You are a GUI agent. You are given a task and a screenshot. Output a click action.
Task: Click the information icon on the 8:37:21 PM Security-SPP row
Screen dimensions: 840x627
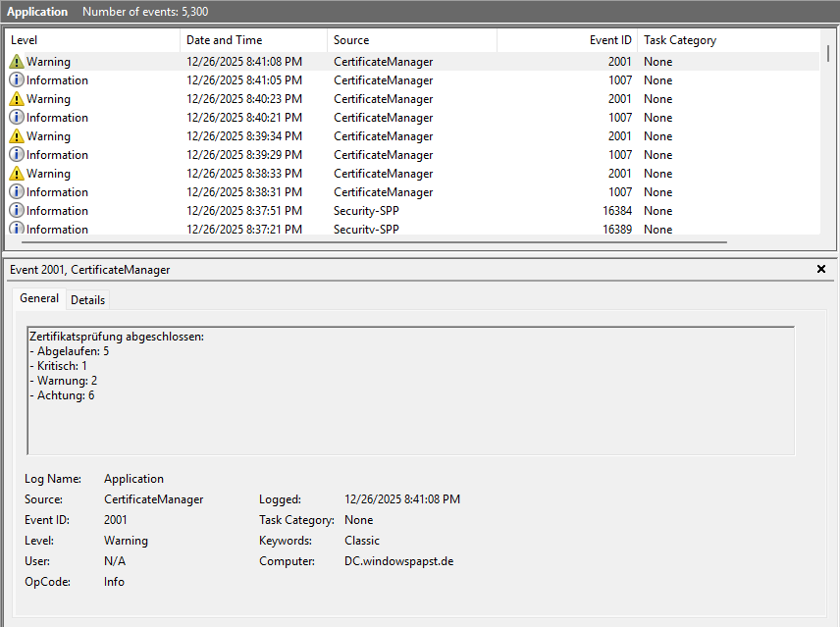pyautogui.click(x=18, y=229)
